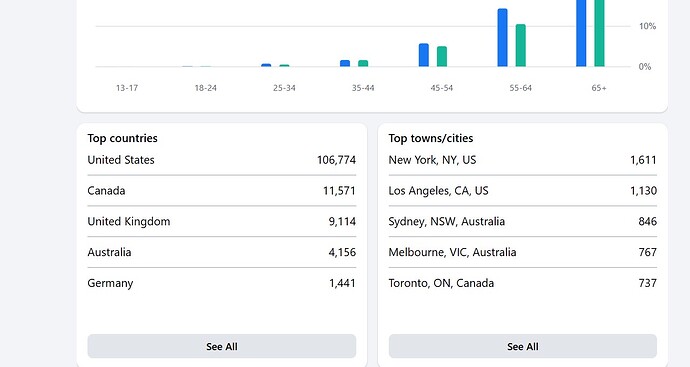Select the Australia country row
Image resolution: width=690 pixels, height=367 pixels.
click(x=221, y=252)
